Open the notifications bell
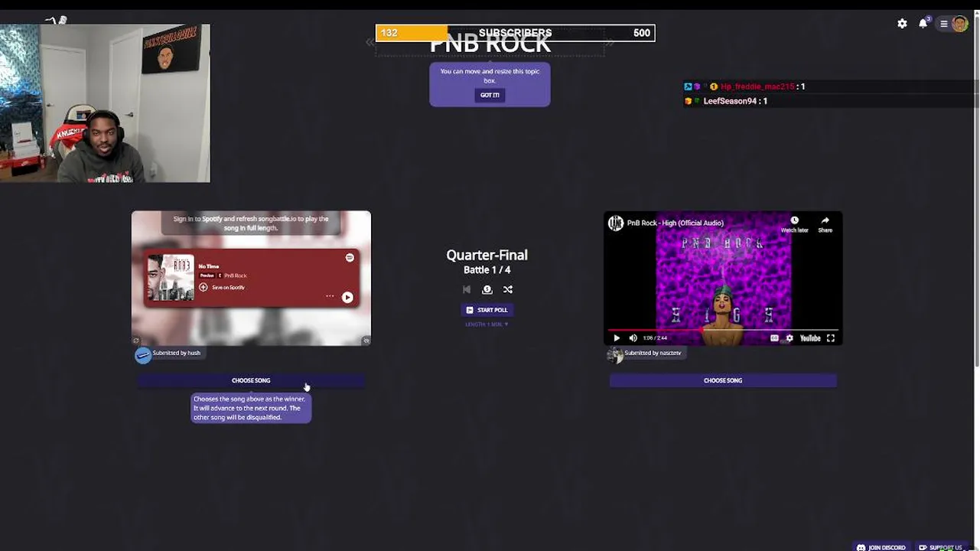Viewport: 980px width, 551px height. coord(923,23)
